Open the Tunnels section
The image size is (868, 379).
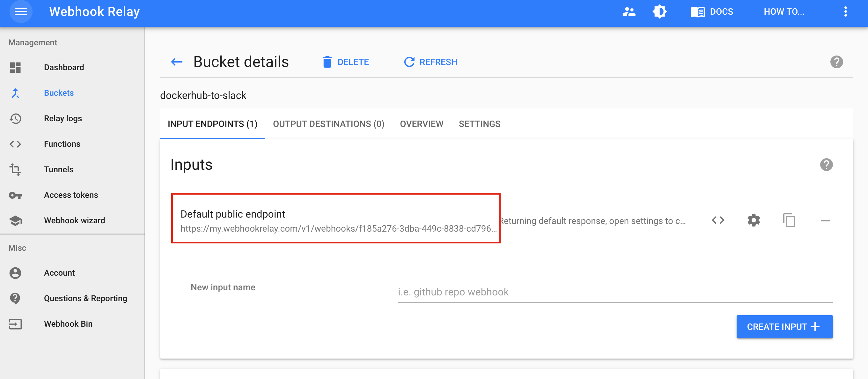click(x=59, y=169)
